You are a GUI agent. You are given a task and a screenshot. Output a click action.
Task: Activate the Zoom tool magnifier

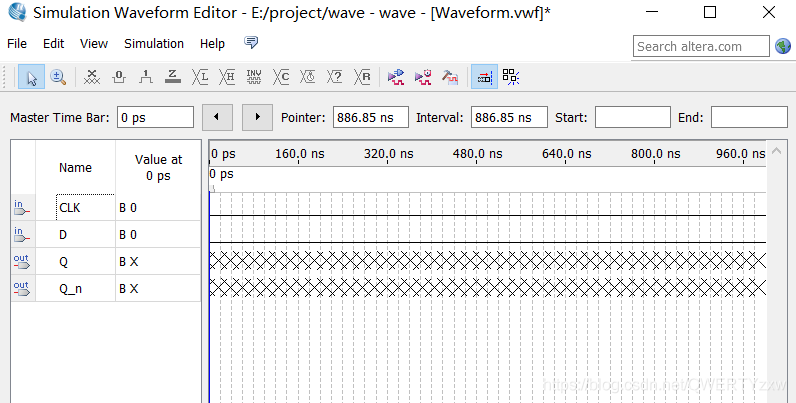(x=58, y=77)
